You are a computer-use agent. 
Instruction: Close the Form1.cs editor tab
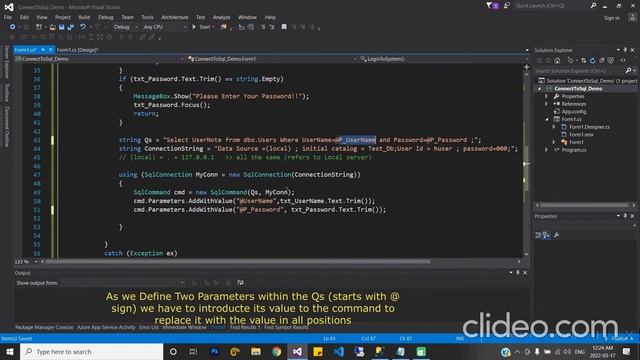pyautogui.click(x=51, y=50)
